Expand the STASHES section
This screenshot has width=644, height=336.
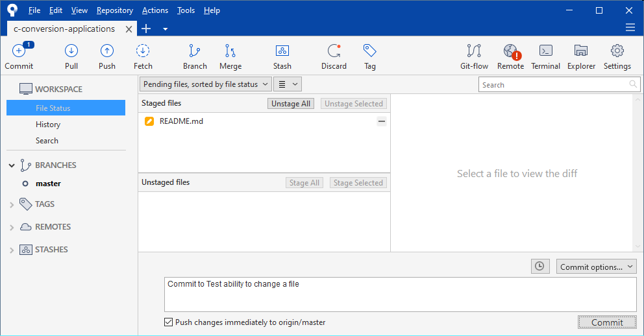pyautogui.click(x=12, y=250)
